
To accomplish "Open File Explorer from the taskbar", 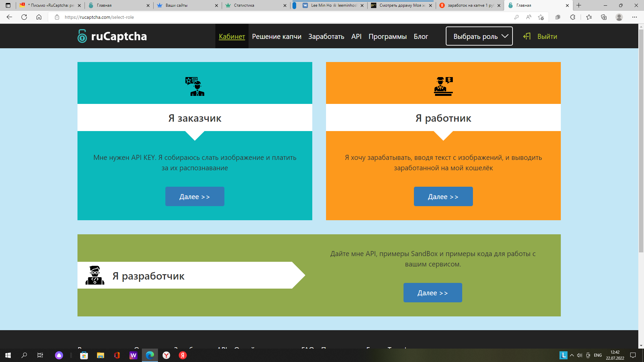I will tap(100, 355).
